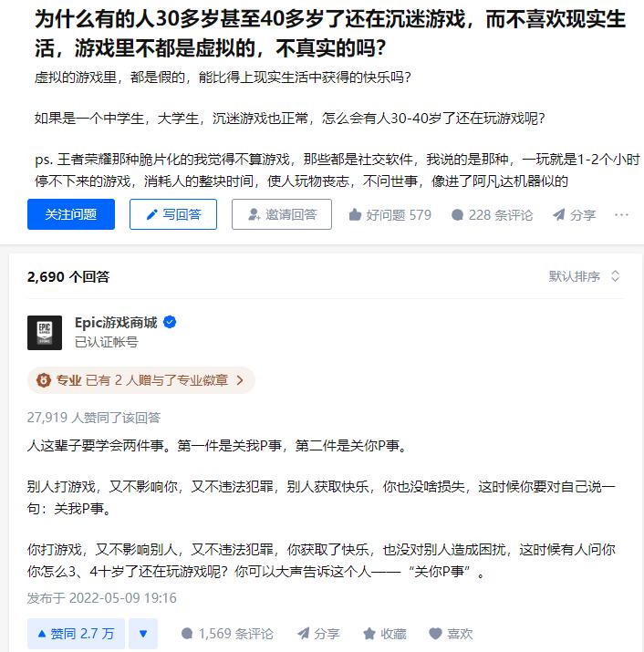Click the question title text
644x652 pixels.
click(330, 34)
